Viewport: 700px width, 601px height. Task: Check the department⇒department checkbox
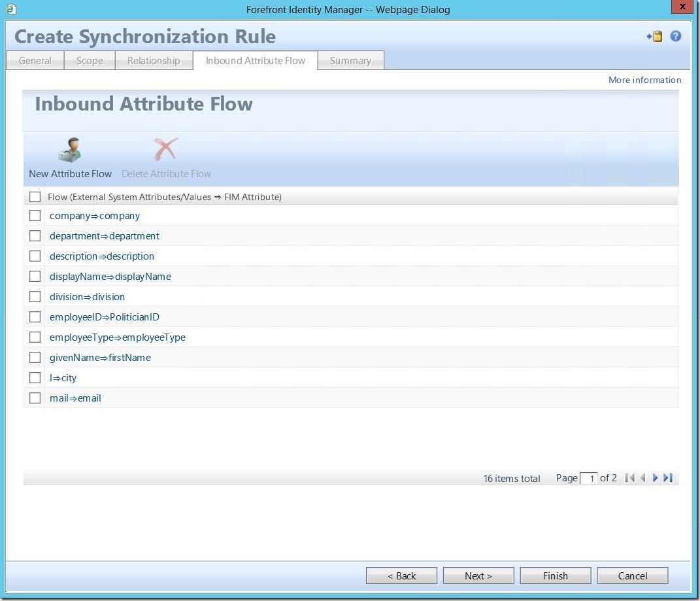point(35,235)
